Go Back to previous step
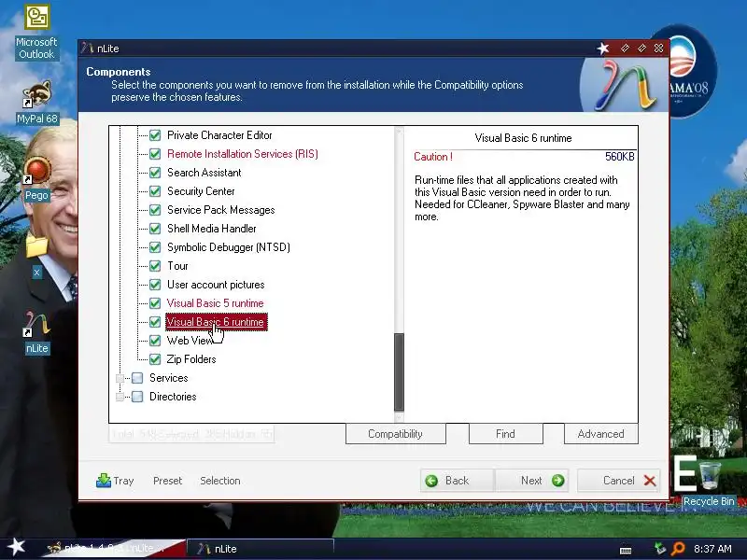 pos(458,481)
